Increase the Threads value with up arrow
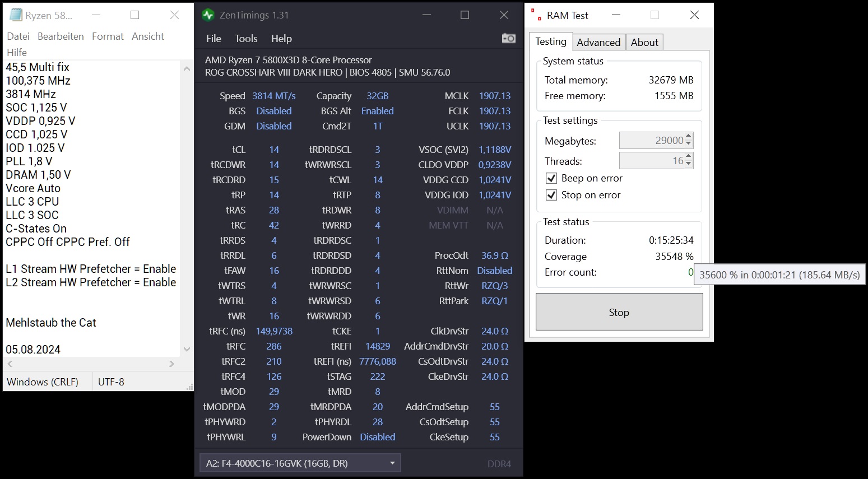This screenshot has width=868, height=479. (689, 157)
